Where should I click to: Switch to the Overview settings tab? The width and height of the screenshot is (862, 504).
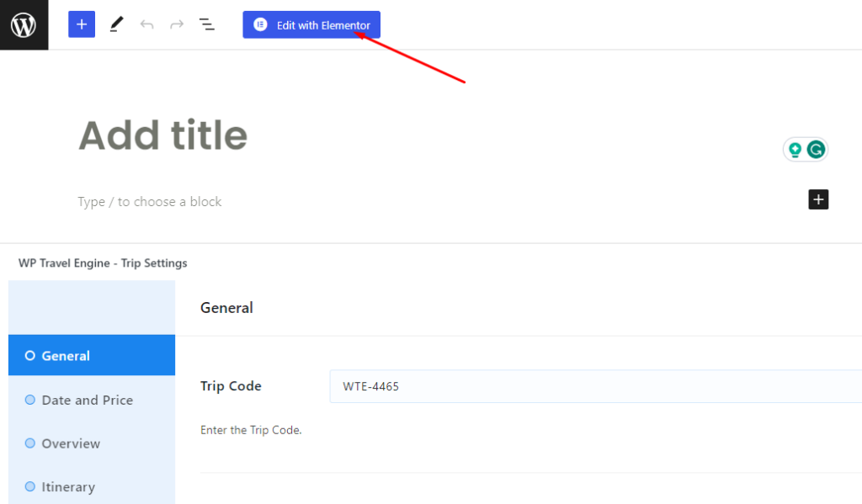(71, 443)
